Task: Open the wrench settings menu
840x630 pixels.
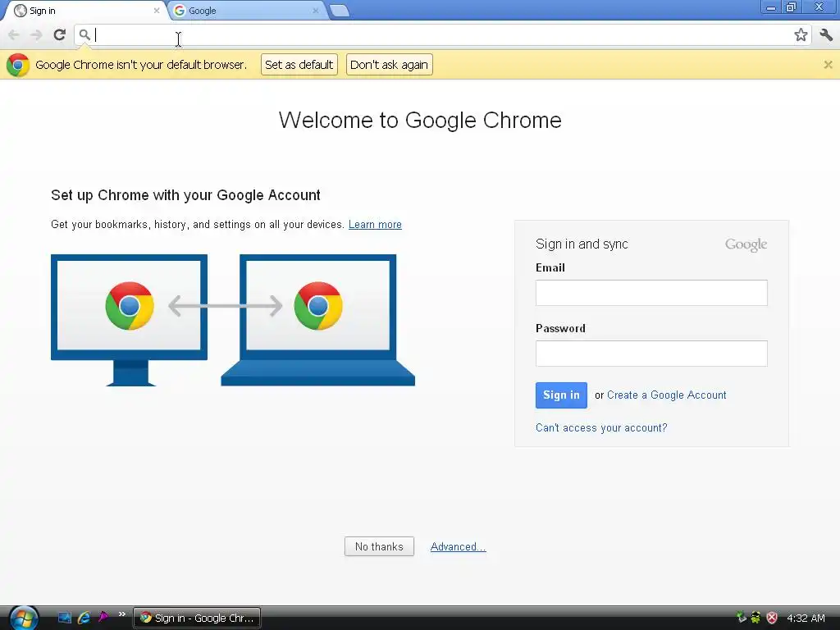Action: click(x=826, y=34)
